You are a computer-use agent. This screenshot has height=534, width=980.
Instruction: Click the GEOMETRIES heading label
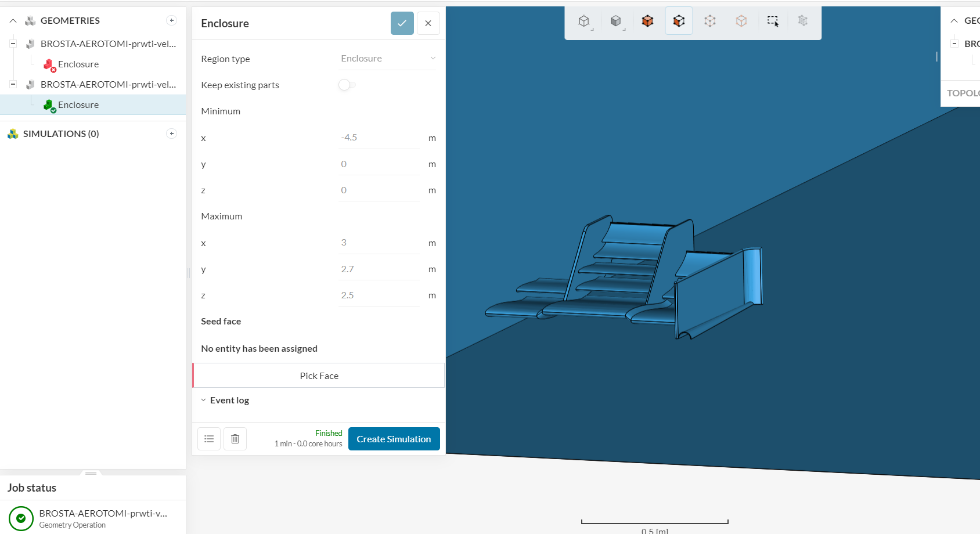pyautogui.click(x=70, y=21)
